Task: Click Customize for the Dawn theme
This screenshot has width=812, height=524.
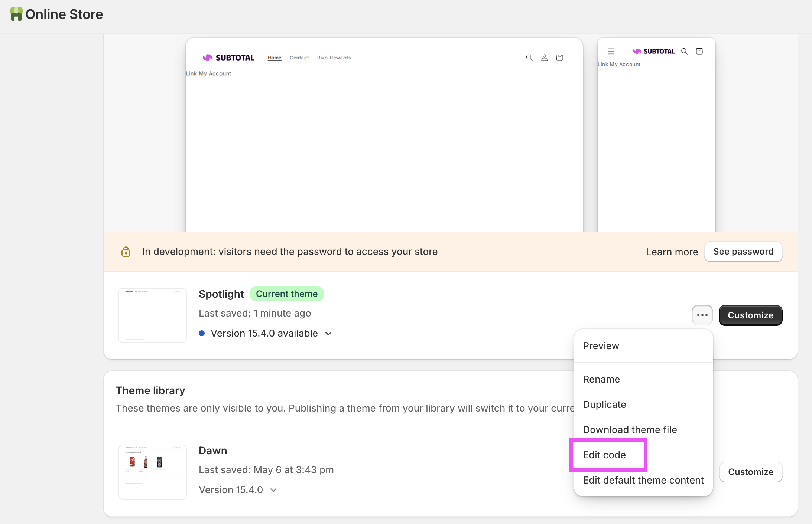Action: tap(750, 472)
